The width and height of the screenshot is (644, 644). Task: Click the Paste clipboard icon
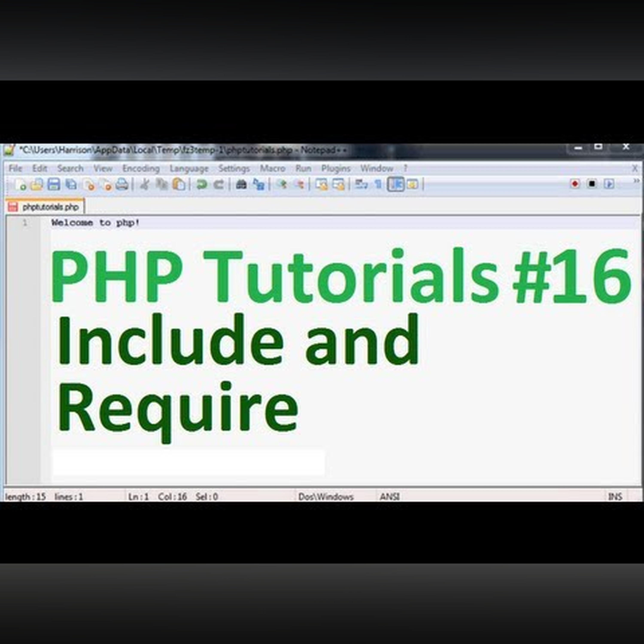pos(179,184)
